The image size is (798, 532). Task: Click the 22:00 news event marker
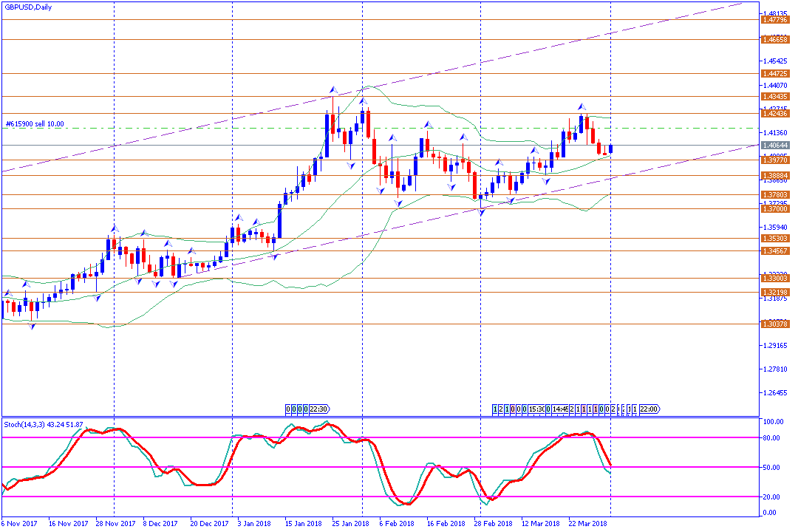pos(649,409)
